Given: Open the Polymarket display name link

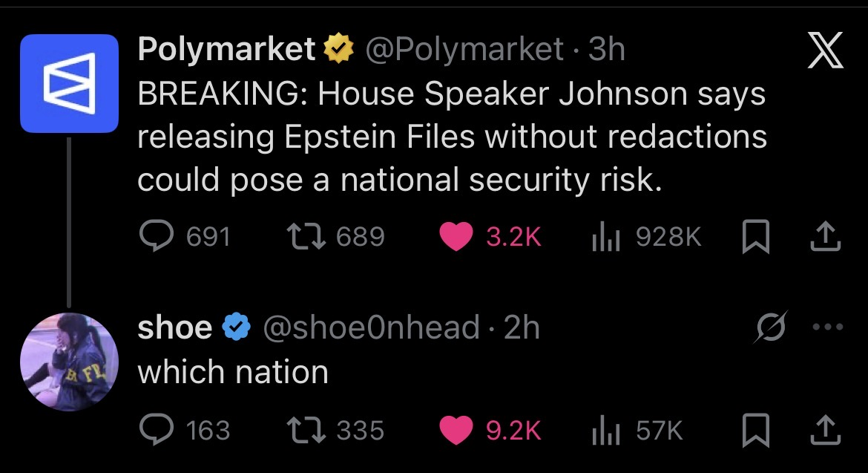Looking at the screenshot, I should (227, 50).
